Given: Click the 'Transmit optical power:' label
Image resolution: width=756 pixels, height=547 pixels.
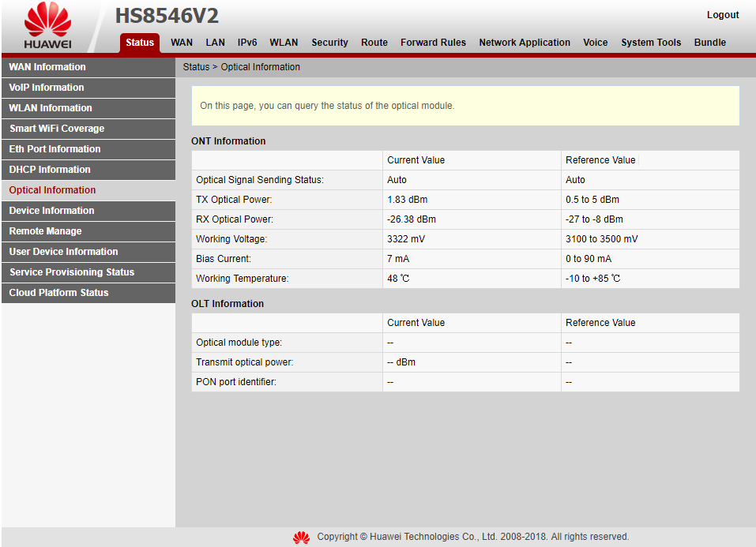Looking at the screenshot, I should [x=244, y=362].
